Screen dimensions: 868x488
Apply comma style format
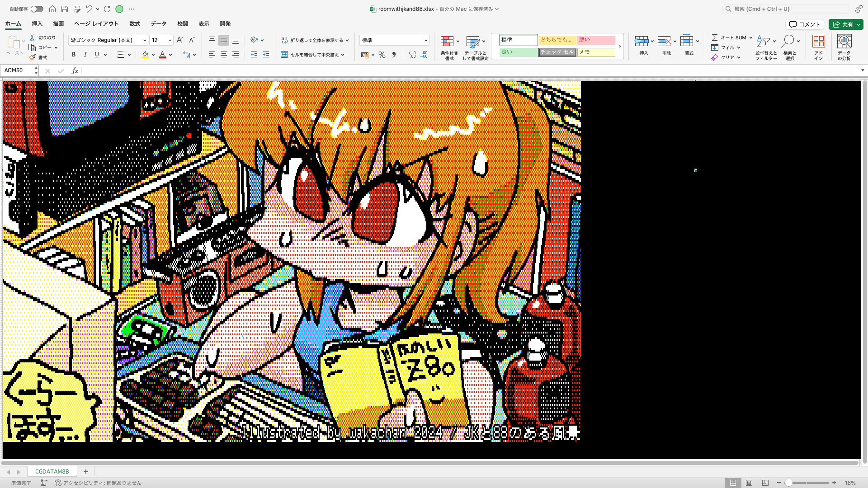pyautogui.click(x=394, y=55)
